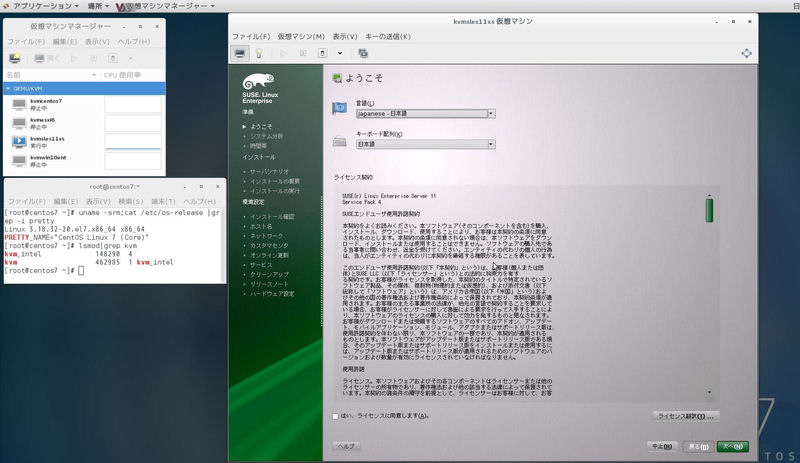Open the language dropdown showing Japanese
The height and width of the screenshot is (463, 800).
tap(426, 114)
